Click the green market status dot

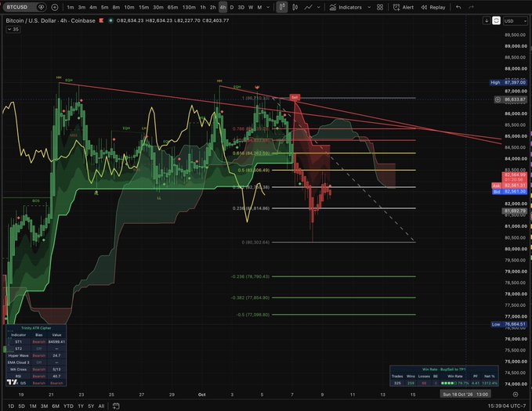tap(110, 20)
